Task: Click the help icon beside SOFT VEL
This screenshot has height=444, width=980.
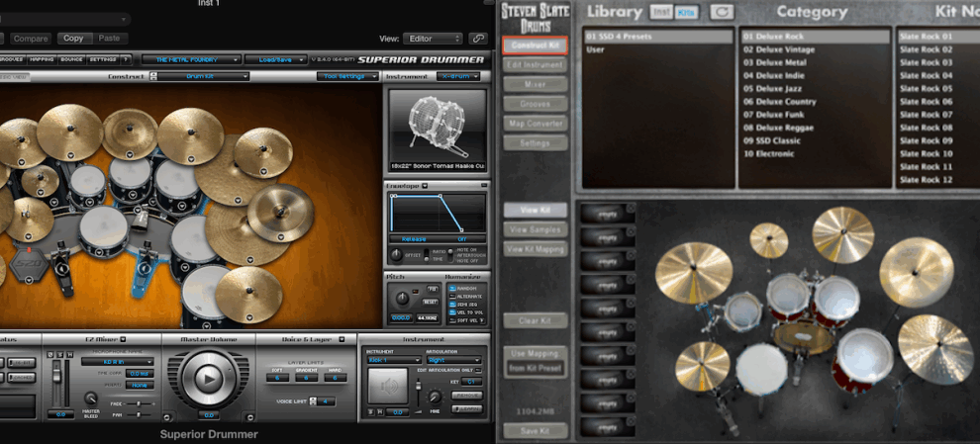Action: 482,320
